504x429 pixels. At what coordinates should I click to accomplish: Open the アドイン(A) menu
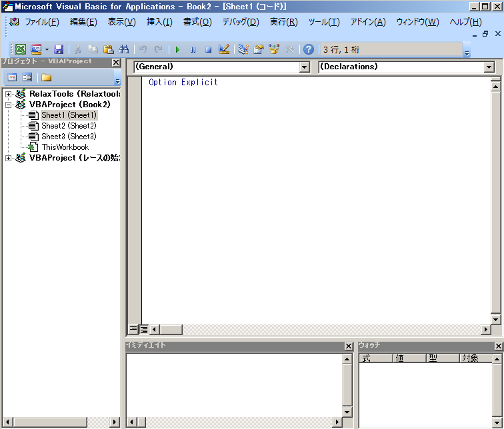[x=368, y=22]
